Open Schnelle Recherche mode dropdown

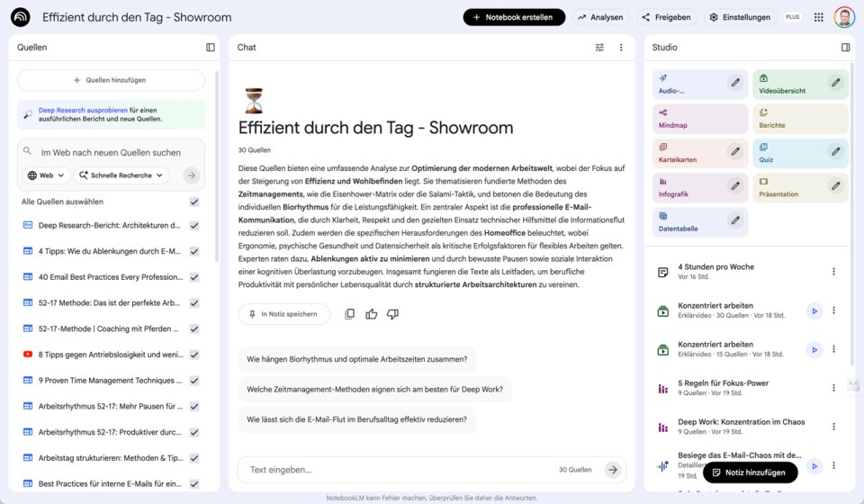121,175
